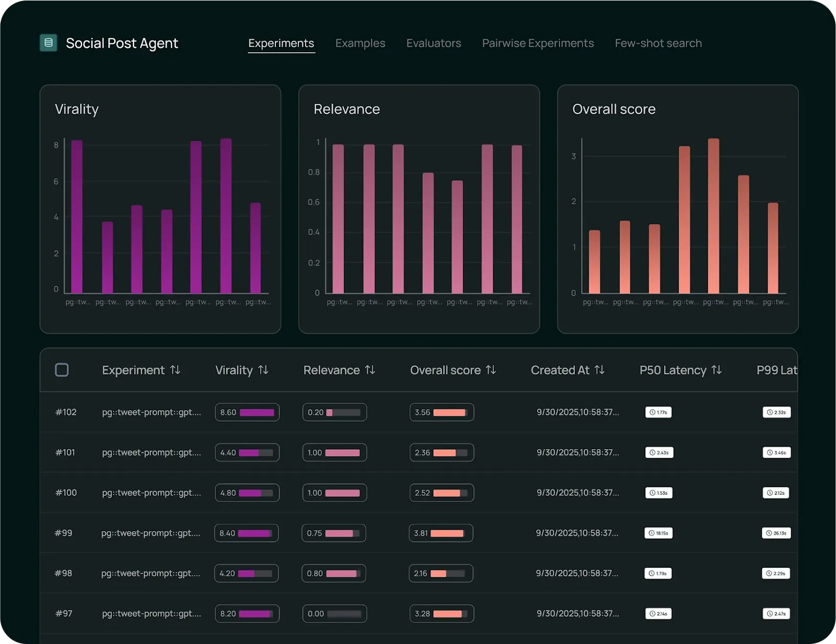Sort by P50 Latency arrows icon
This screenshot has height=644, width=836.
717,370
